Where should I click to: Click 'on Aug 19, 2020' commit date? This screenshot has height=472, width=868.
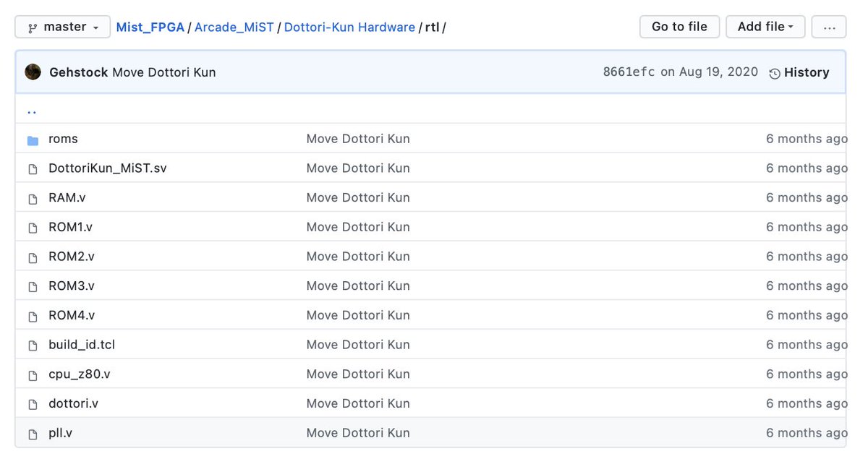point(709,72)
